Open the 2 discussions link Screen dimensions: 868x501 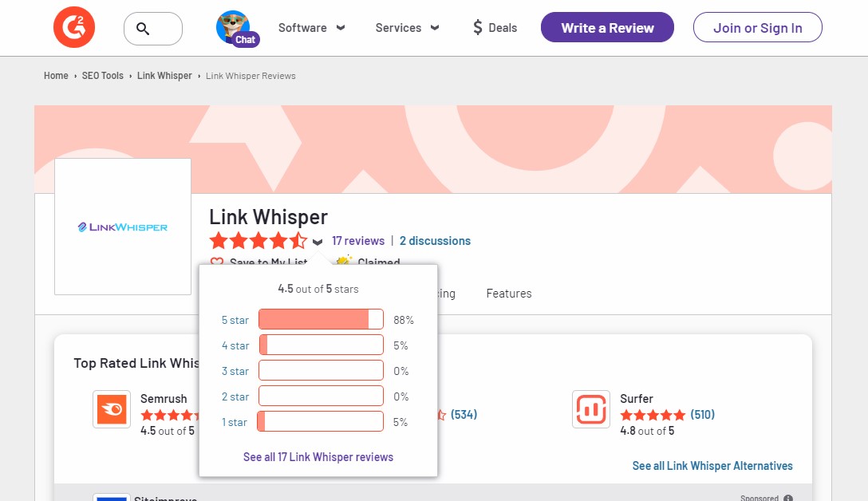435,241
